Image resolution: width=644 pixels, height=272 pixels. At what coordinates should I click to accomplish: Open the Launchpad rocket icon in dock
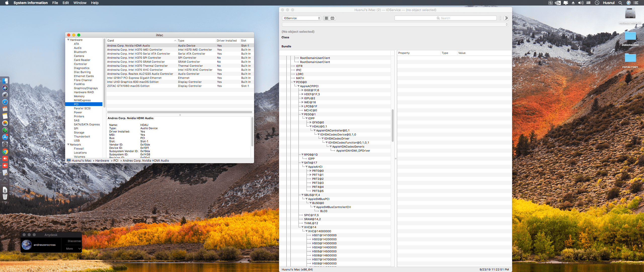[5, 95]
